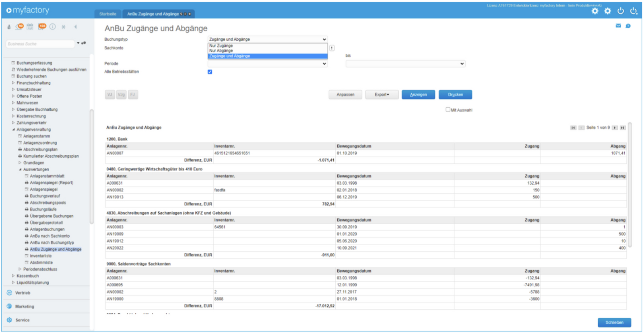Open the Export dropdown button

(x=382, y=95)
